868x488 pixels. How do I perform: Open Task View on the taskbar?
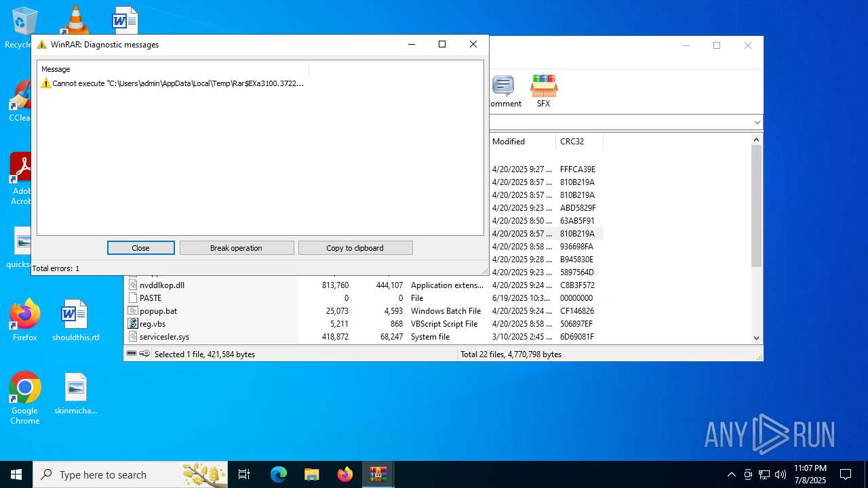[x=244, y=474]
